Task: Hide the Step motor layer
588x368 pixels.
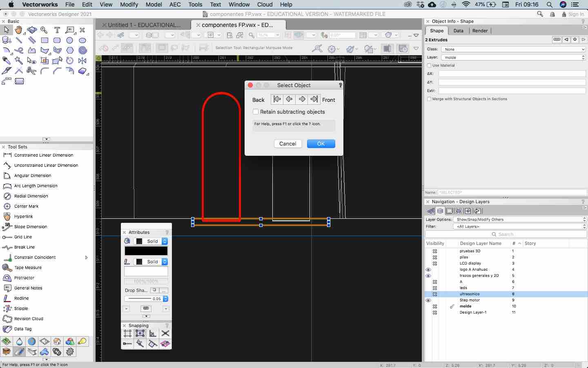Action: pyautogui.click(x=428, y=300)
